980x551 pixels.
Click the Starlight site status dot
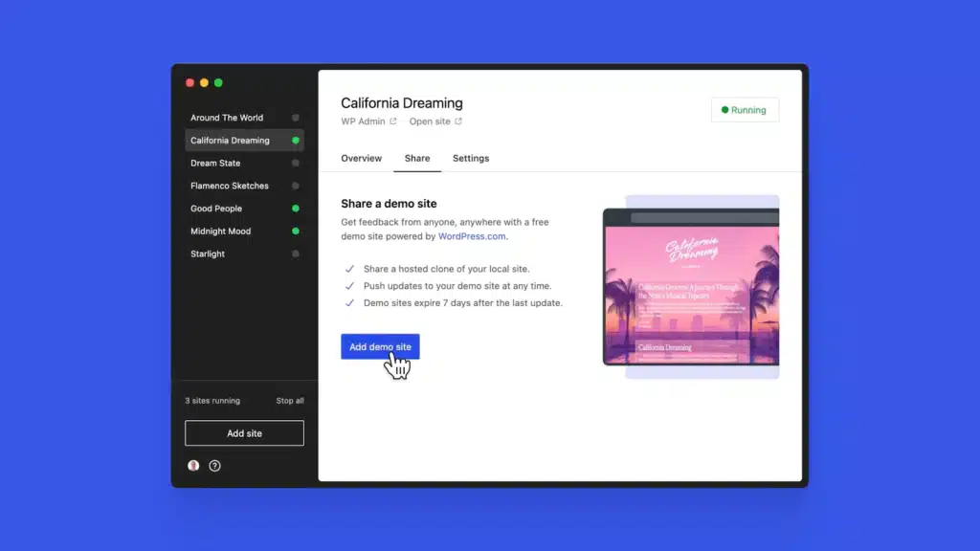(296, 253)
